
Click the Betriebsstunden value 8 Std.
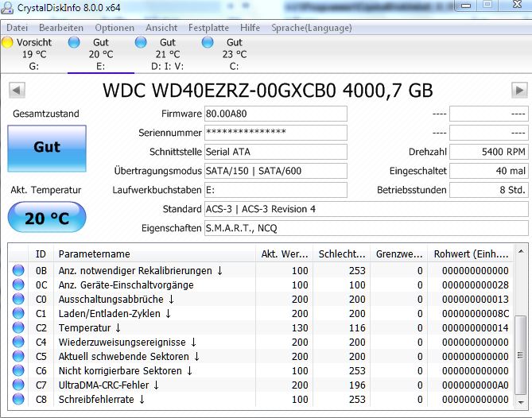coord(488,190)
